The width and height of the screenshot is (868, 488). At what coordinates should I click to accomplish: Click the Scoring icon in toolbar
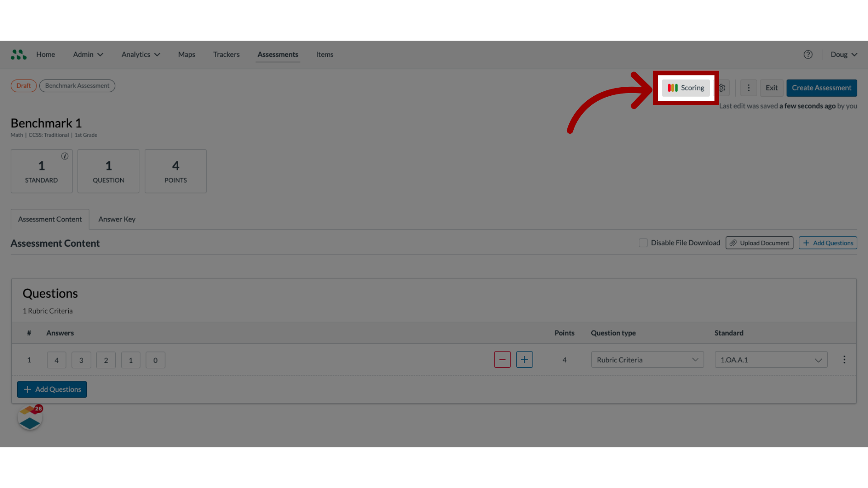[x=685, y=88]
